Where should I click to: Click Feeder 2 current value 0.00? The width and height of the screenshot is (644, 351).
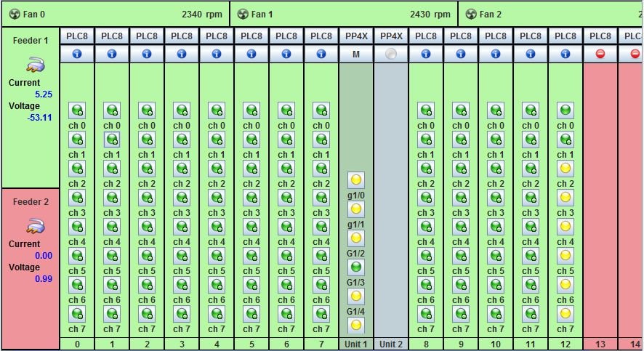(44, 255)
